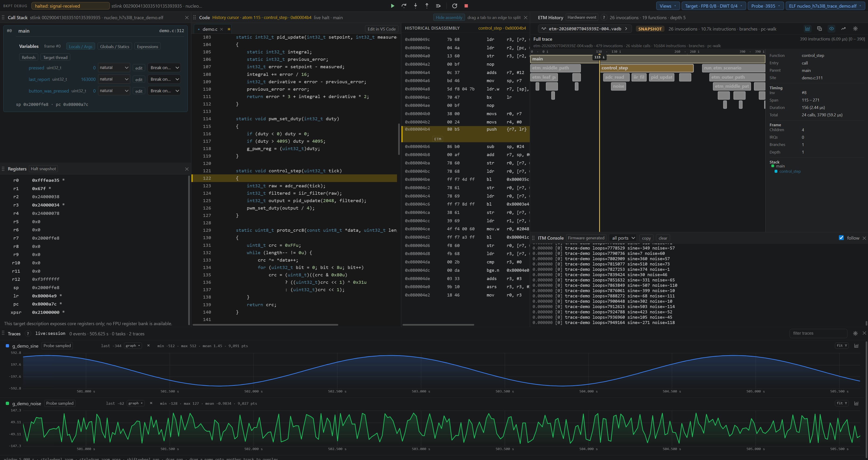Screen dimensions: 868x460
Task: Toggle the eye icon in ETM History toolbar
Action: point(832,29)
